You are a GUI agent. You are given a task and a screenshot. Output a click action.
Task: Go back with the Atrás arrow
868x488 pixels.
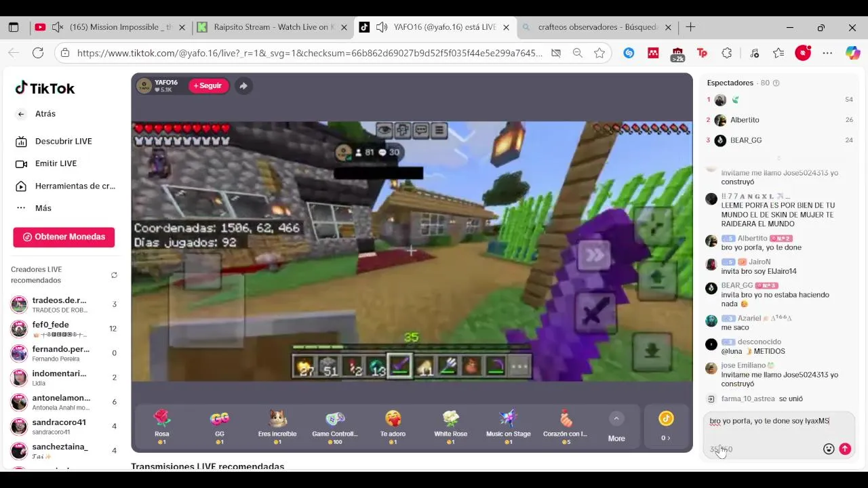[21, 114]
